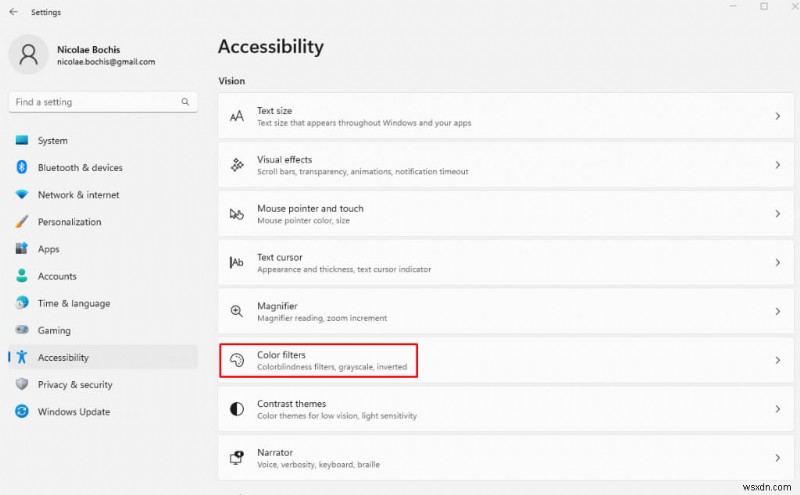Screen dimensions: 800x495
Task: Open Accounts settings
Action: tap(103, 276)
